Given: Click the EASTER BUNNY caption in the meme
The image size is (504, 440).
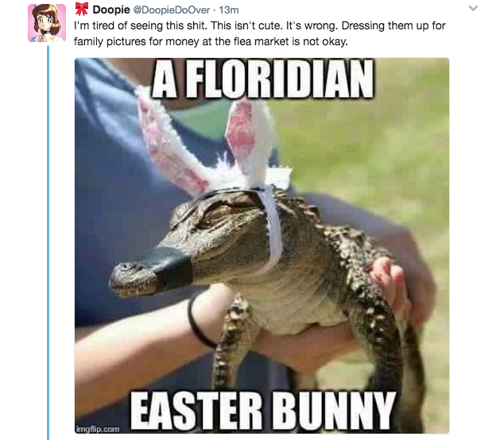Looking at the screenshot, I should 262,411.
